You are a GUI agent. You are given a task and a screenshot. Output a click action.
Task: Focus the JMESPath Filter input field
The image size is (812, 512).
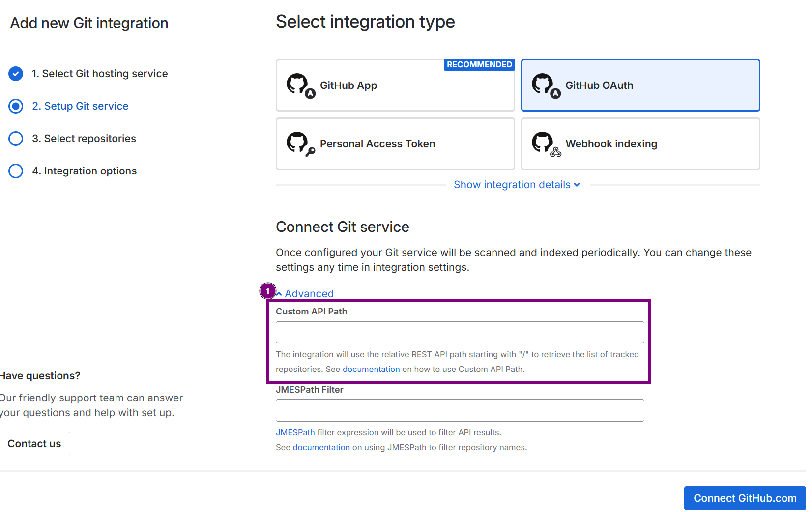click(460, 411)
